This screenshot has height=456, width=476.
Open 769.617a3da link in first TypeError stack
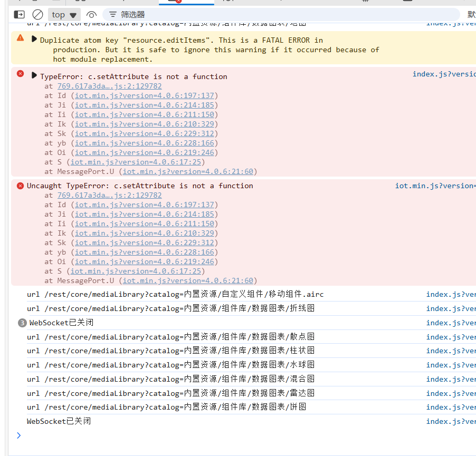[109, 86]
